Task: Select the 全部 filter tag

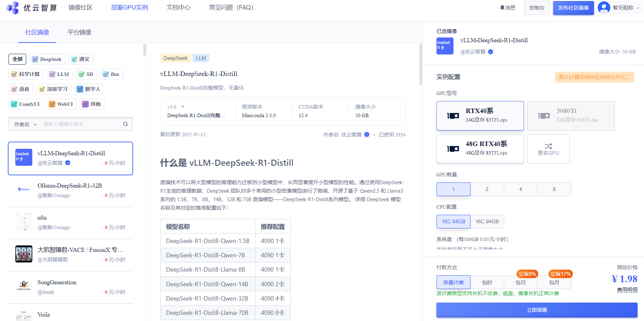Action: tap(17, 59)
